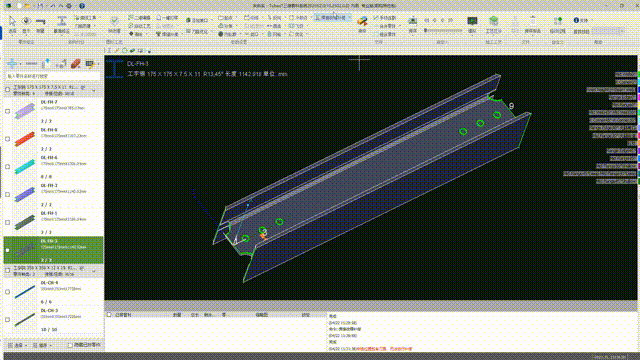Tick the checkbox for part DL-CH-4
This screenshot has height=360, width=640.
pos(7,292)
